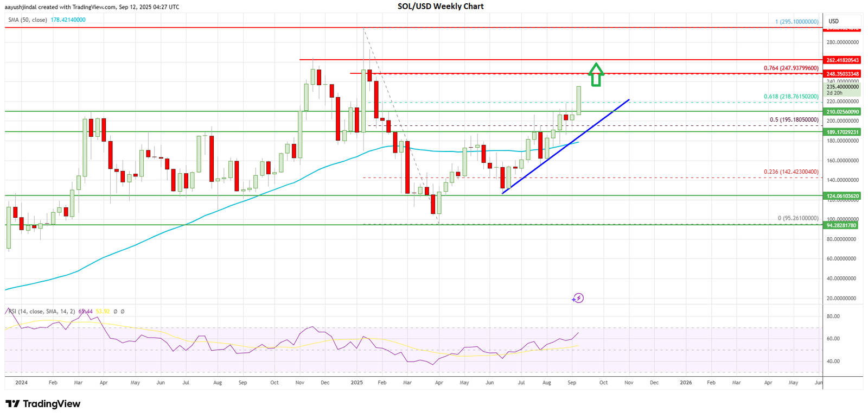Click the TradingView logo

coord(43,404)
